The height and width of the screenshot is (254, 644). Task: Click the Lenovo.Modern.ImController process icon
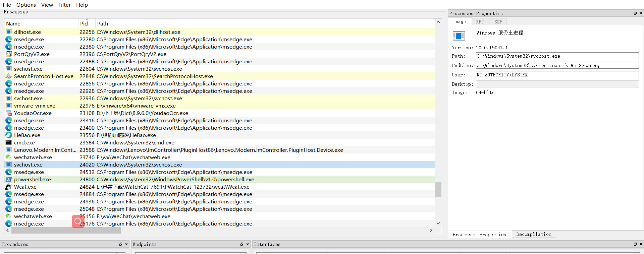(9, 150)
